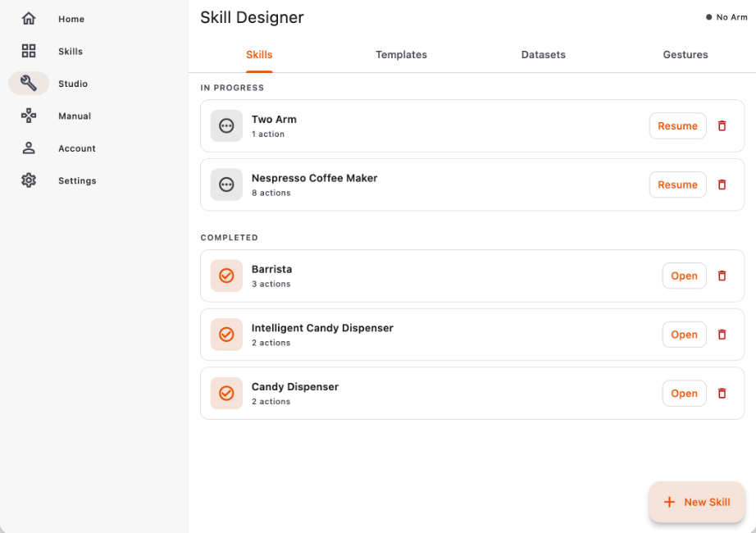Create a New Skill
The width and height of the screenshot is (756, 533).
pos(697,502)
